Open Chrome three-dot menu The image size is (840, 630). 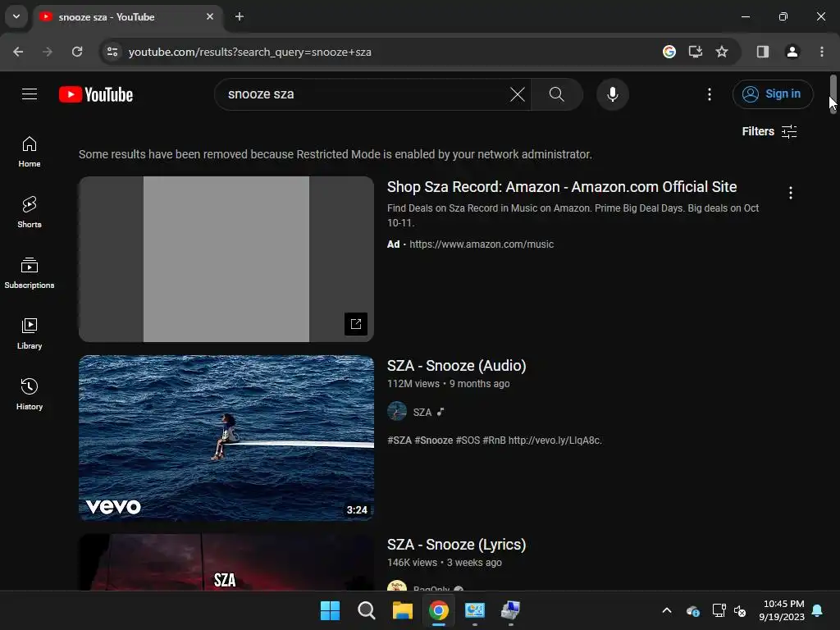822,52
